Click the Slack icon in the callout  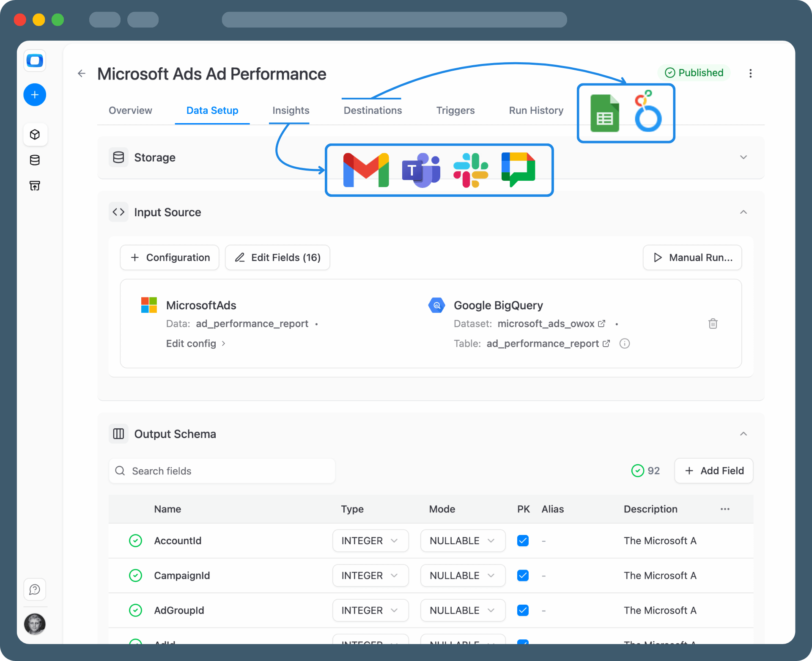coord(470,170)
